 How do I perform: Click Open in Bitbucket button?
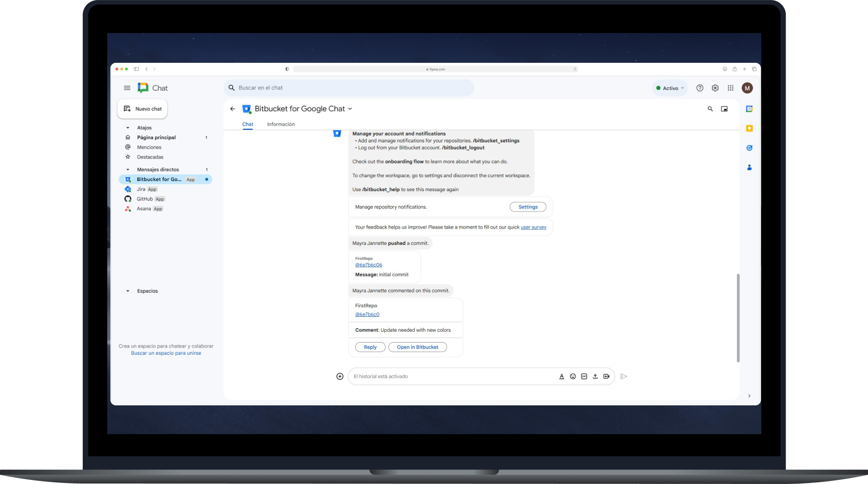click(417, 347)
